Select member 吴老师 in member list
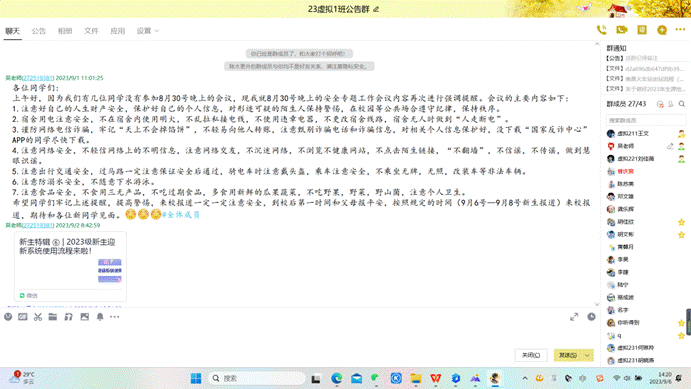 click(x=646, y=146)
